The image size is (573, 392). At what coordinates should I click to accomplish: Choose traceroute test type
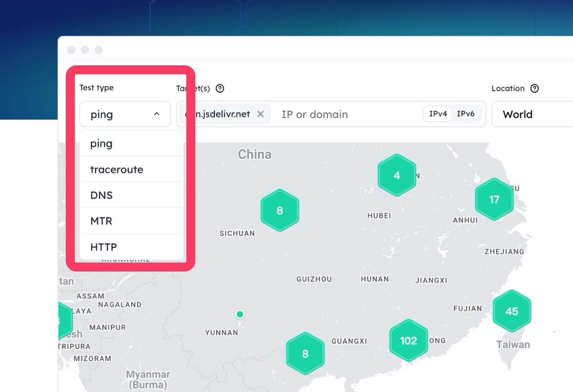point(132,169)
